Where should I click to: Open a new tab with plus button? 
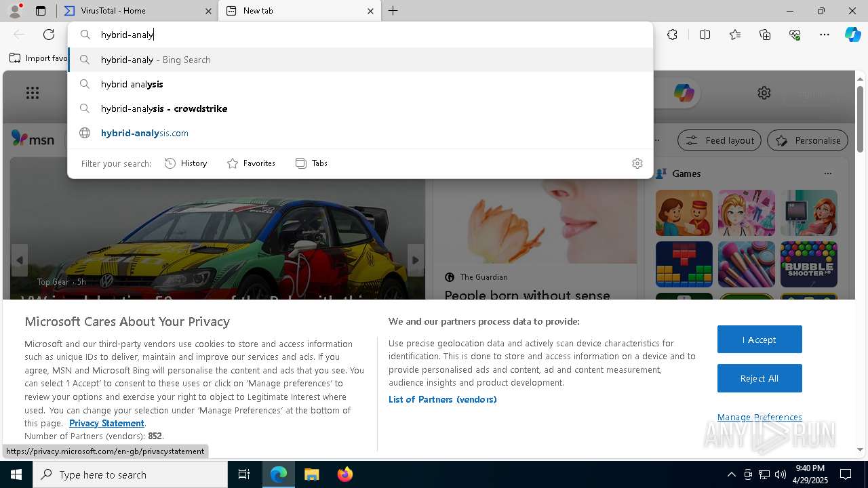click(393, 11)
